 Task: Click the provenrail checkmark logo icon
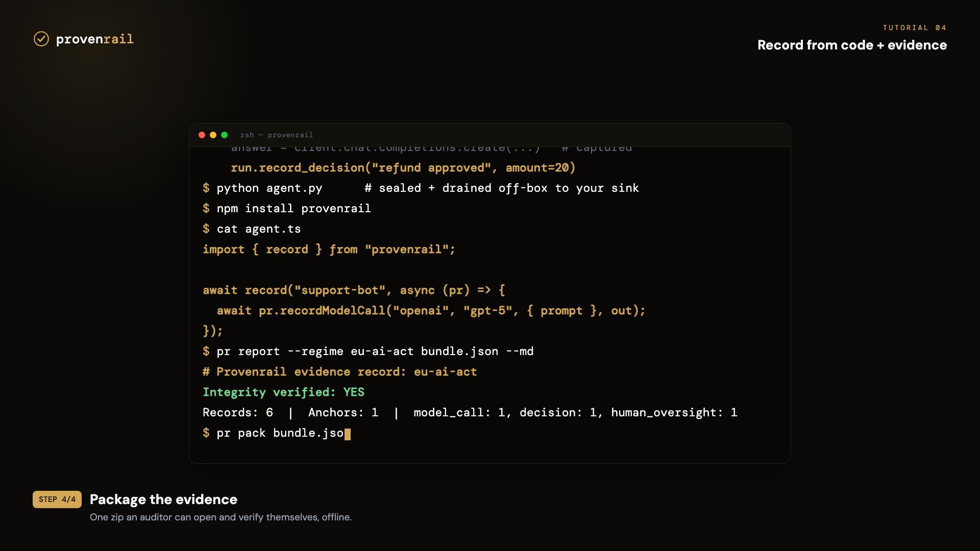(x=41, y=39)
